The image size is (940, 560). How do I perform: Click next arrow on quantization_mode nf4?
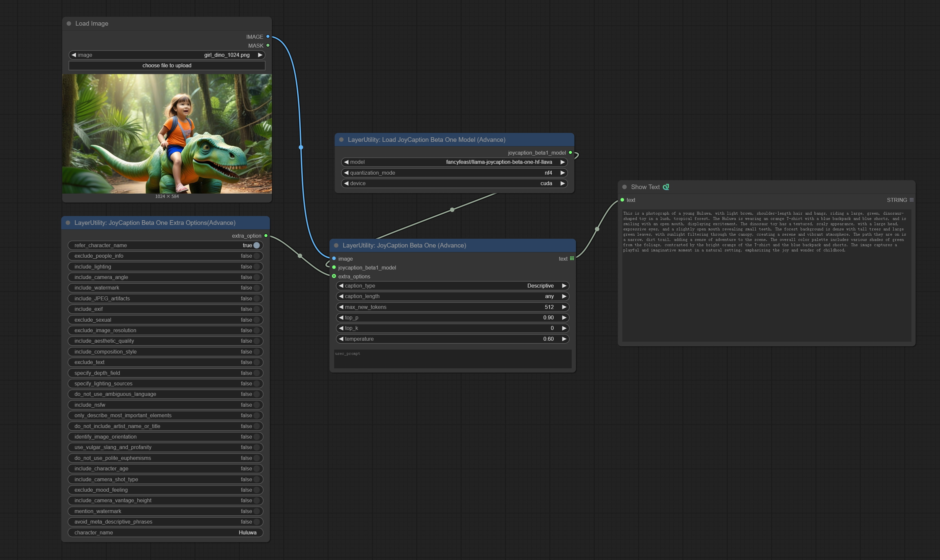pyautogui.click(x=562, y=173)
